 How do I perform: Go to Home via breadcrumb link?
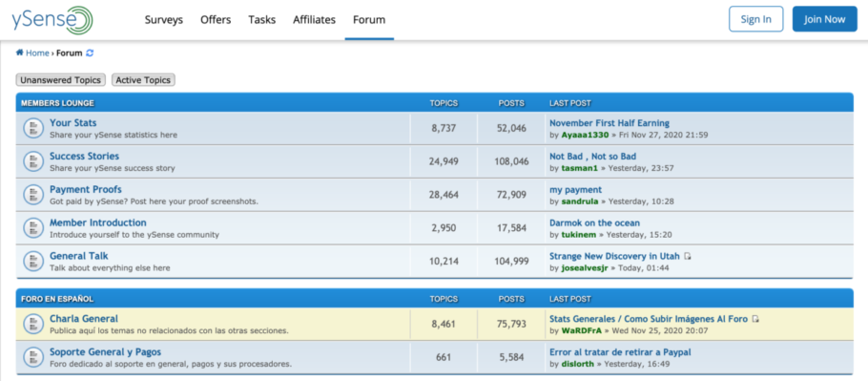pos(37,53)
